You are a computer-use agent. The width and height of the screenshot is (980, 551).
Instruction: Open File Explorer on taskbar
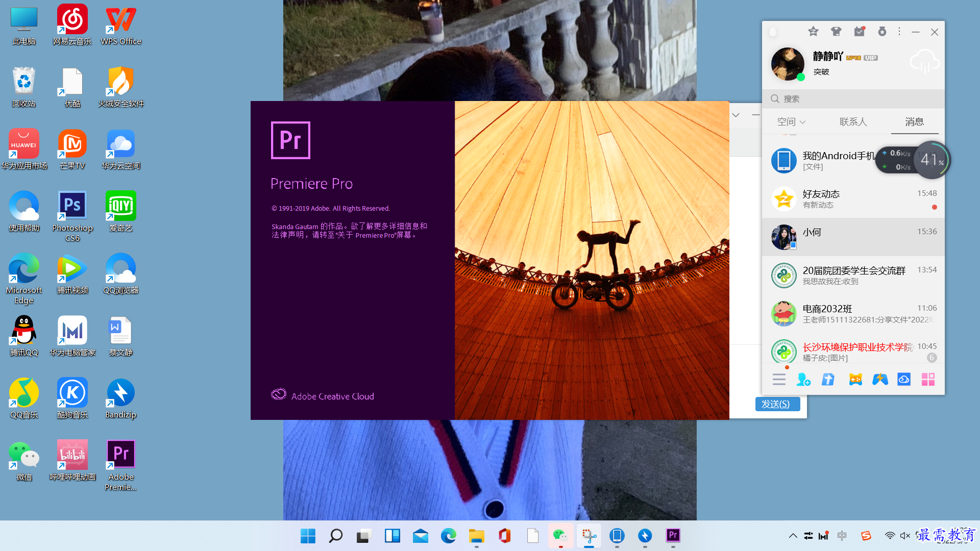point(477,536)
